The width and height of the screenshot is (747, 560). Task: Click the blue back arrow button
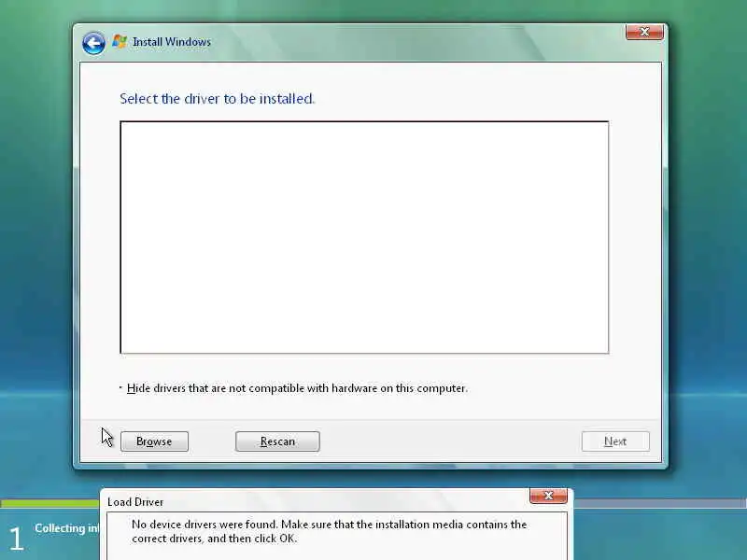(93, 43)
